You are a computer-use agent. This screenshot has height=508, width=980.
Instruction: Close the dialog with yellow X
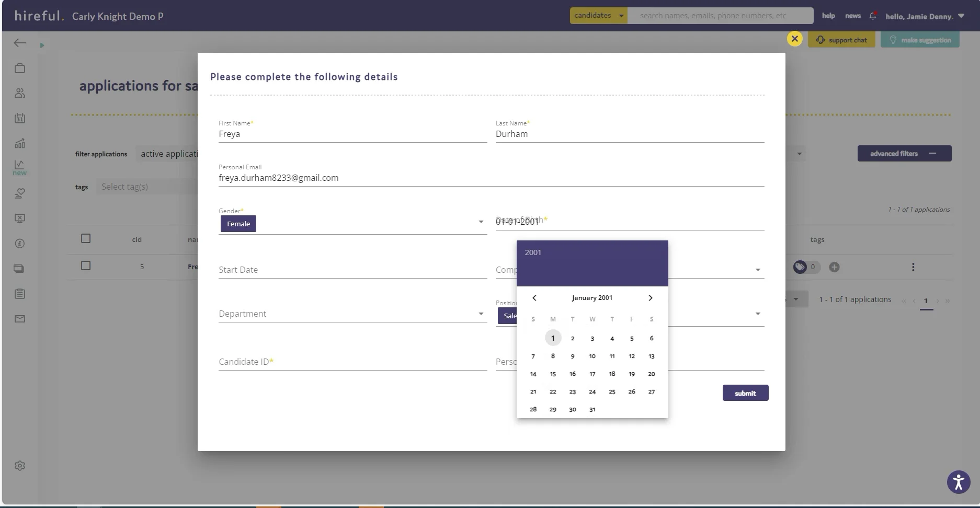(x=794, y=39)
